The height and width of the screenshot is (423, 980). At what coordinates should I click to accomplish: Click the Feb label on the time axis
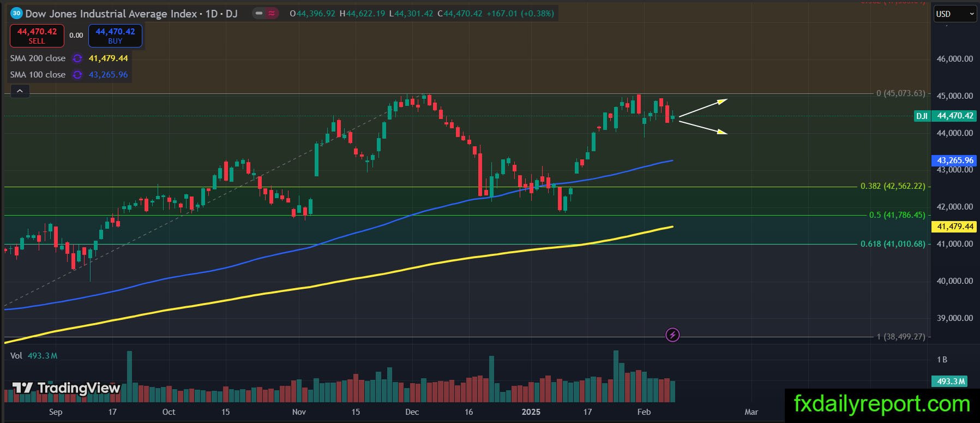[x=644, y=412]
